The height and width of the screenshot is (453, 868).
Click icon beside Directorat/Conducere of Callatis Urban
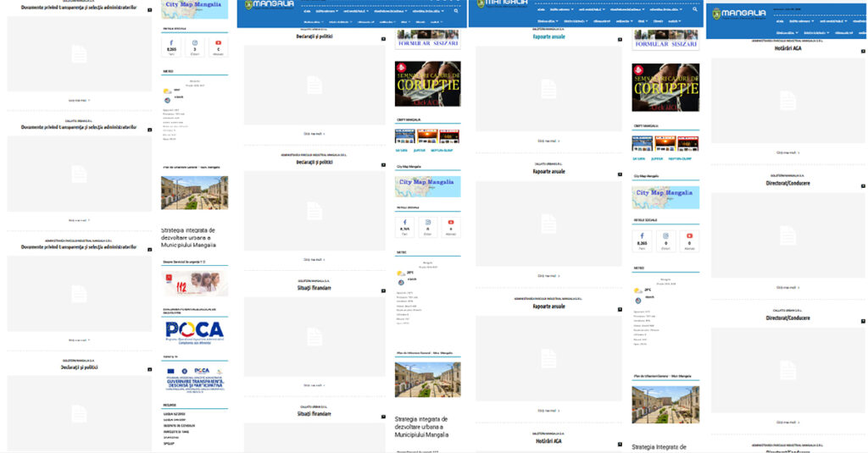click(x=863, y=322)
